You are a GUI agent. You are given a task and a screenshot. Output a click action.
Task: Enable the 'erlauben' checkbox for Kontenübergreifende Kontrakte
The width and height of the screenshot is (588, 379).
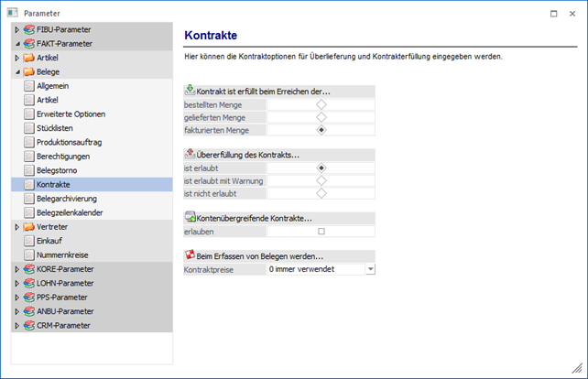(321, 232)
